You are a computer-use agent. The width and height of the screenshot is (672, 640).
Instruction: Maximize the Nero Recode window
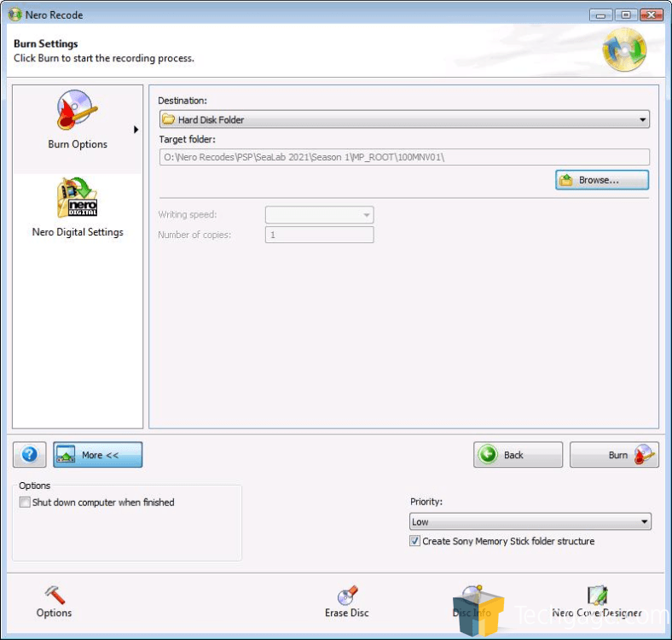(626, 15)
